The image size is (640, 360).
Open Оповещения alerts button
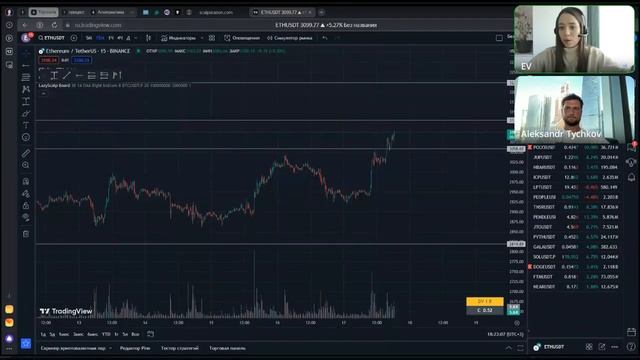pyautogui.click(x=242, y=38)
